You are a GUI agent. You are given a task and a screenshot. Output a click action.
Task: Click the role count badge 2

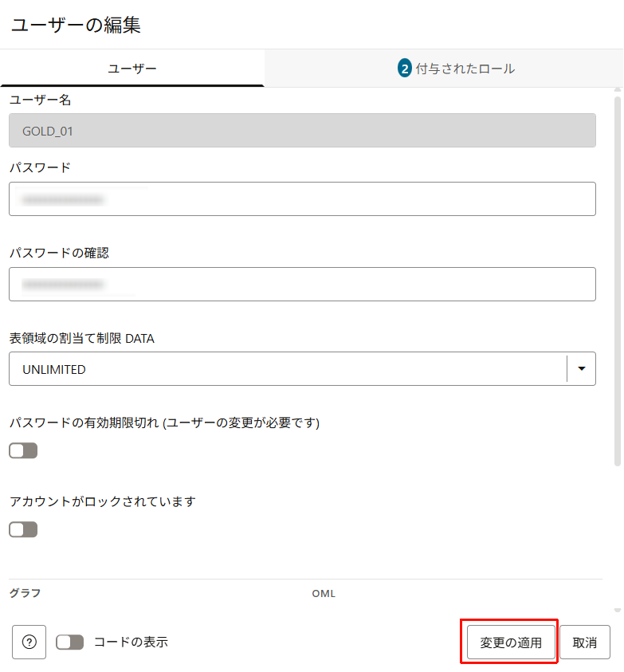tap(405, 69)
